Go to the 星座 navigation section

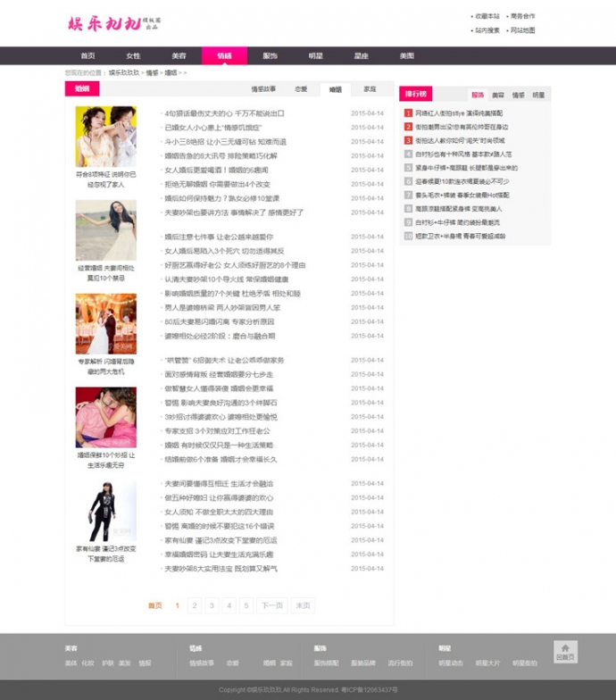tap(361, 55)
